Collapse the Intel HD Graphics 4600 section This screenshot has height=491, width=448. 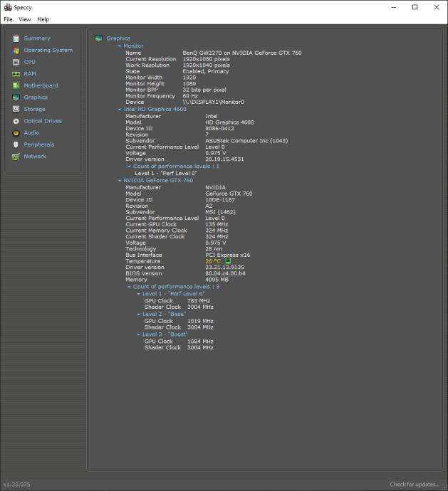120,110
